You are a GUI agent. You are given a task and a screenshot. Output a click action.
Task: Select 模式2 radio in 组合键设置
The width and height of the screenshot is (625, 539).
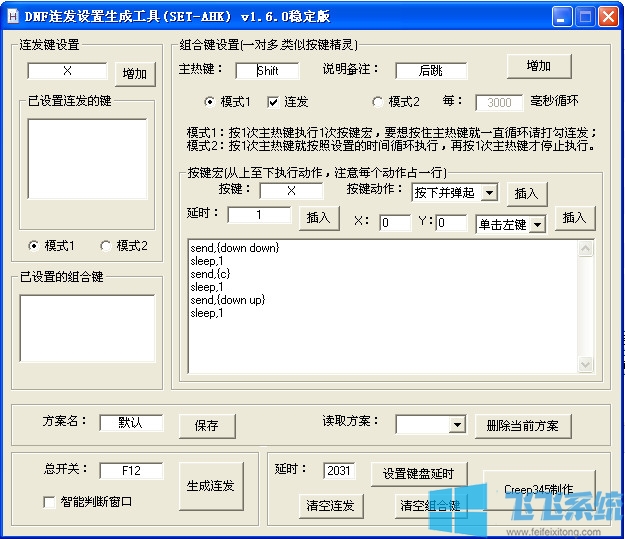378,102
